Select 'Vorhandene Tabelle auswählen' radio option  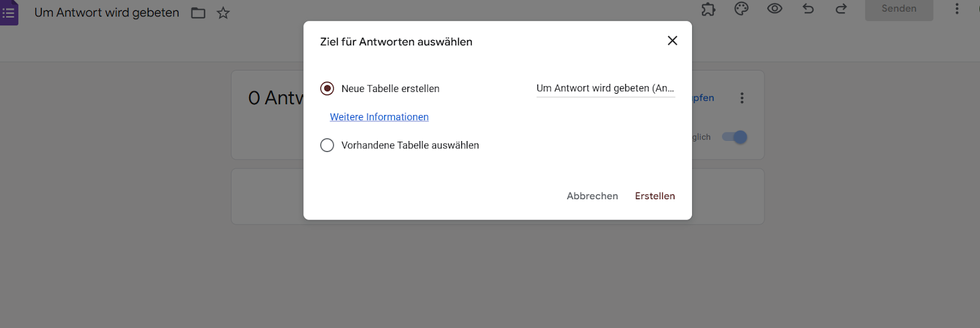[327, 145]
